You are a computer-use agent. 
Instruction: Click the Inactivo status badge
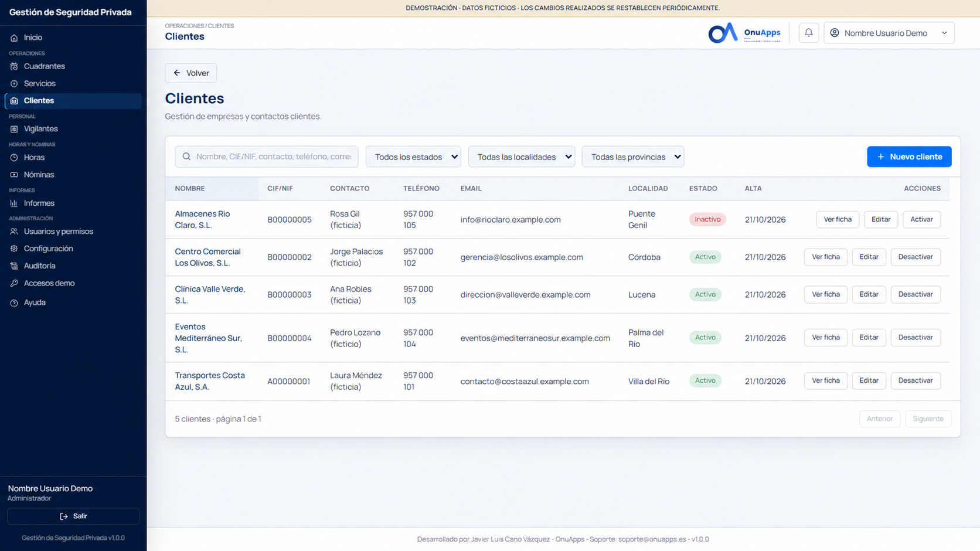click(x=707, y=219)
